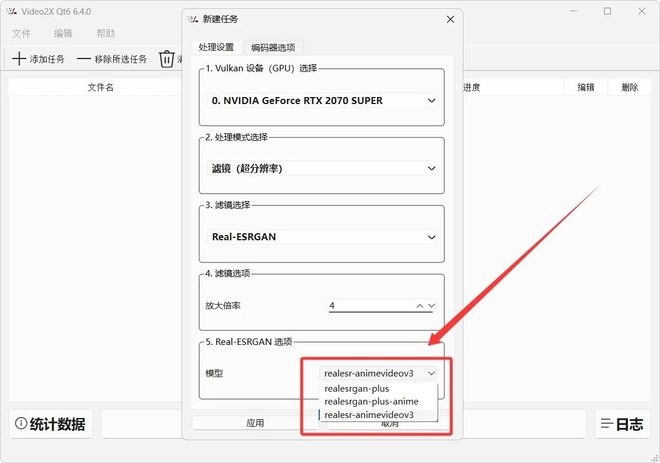Click the minus icon for 移除所选任务
Screen dimensions: 660x463
click(84, 59)
